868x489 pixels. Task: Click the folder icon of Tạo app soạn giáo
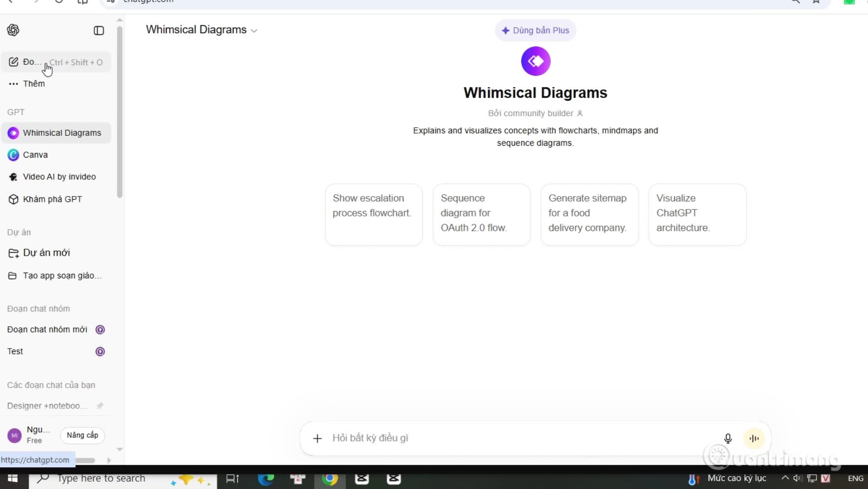click(13, 276)
